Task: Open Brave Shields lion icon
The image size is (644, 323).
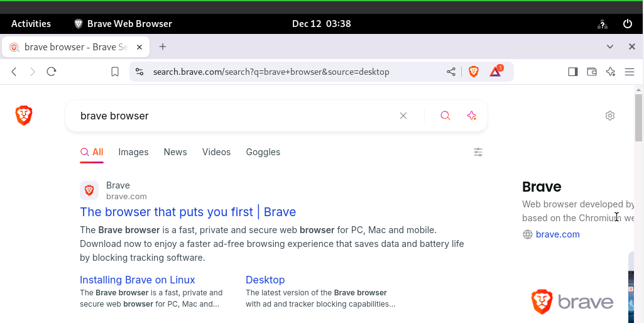Action: pos(474,72)
